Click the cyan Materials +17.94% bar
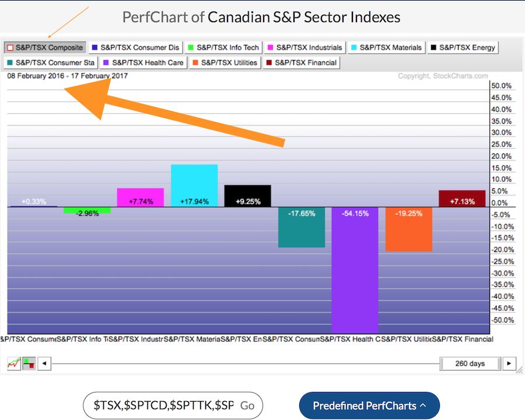The height and width of the screenshot is (420, 525). [x=194, y=185]
